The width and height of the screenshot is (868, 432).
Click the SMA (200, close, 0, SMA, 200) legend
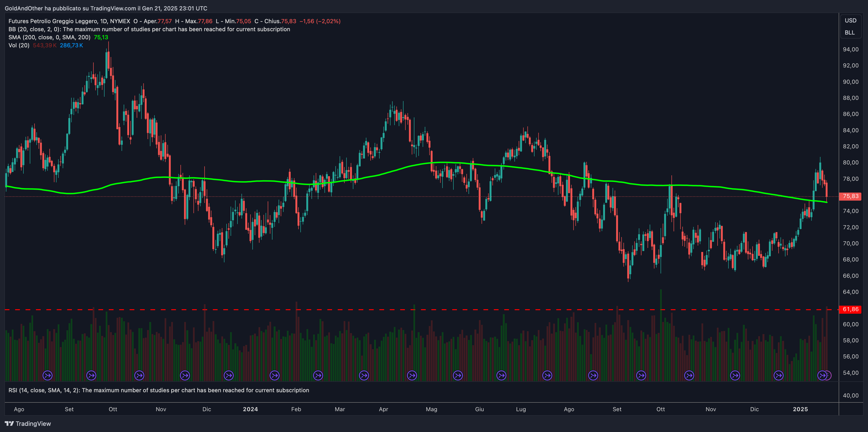[49, 37]
